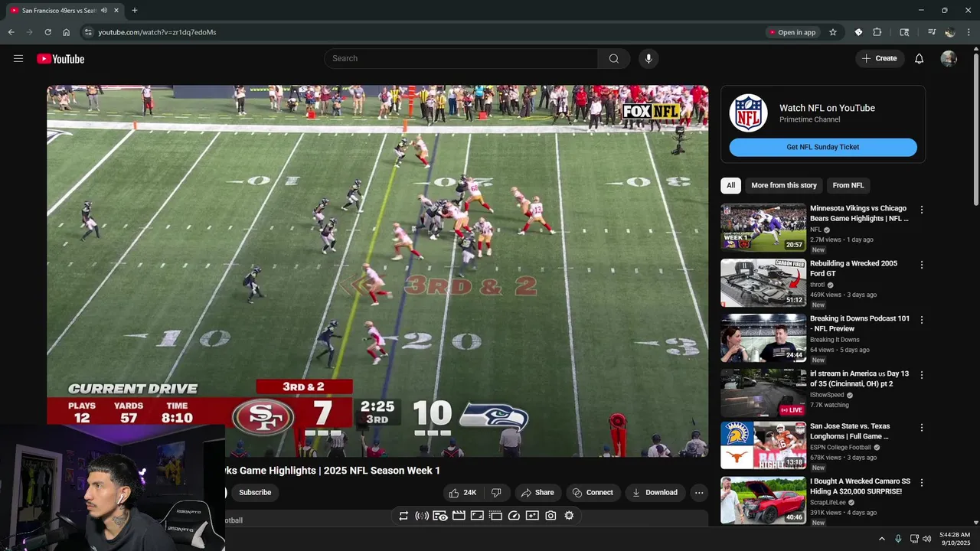The image size is (980, 551).
Task: Click the eye visibility icon in the enhancer toolbar
Action: pos(440,516)
